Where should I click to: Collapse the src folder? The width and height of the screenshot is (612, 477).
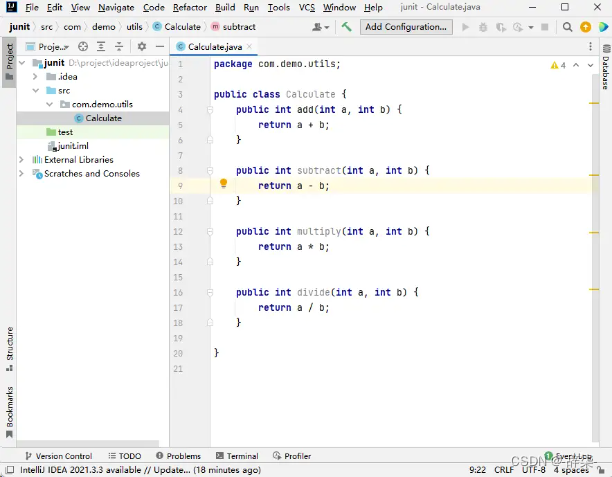(x=36, y=91)
